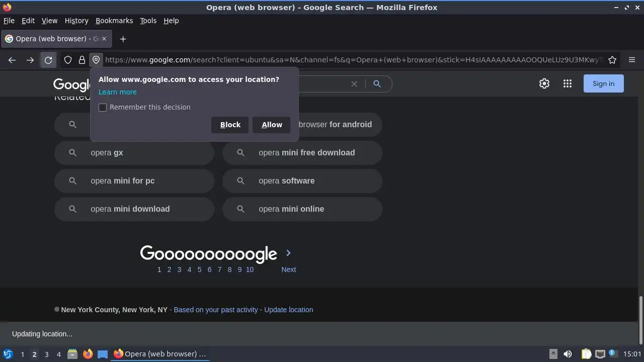This screenshot has width=644, height=362.
Task: Search related 'opera mini online'
Action: pyautogui.click(x=302, y=209)
